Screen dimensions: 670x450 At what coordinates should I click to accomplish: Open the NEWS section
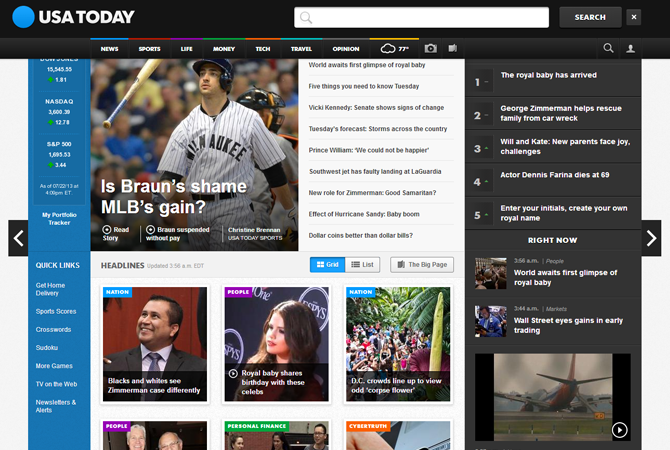tap(109, 49)
